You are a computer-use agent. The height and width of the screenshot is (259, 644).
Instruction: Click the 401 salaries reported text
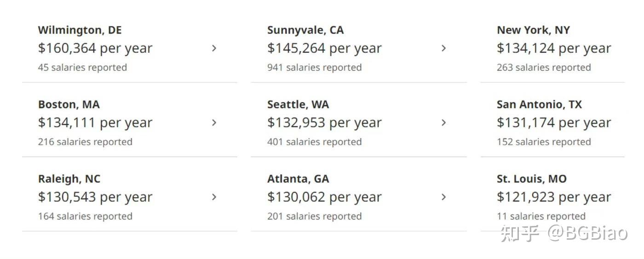pyautogui.click(x=314, y=142)
